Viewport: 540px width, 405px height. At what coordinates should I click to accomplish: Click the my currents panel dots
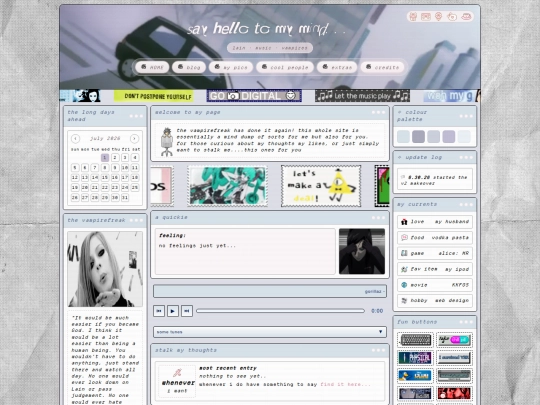click(x=466, y=205)
